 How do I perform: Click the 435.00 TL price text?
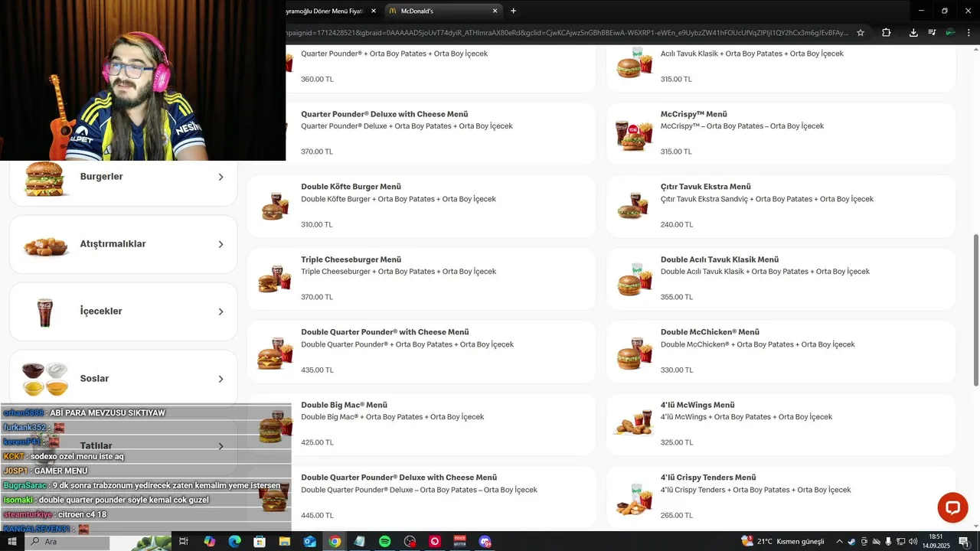tap(317, 370)
